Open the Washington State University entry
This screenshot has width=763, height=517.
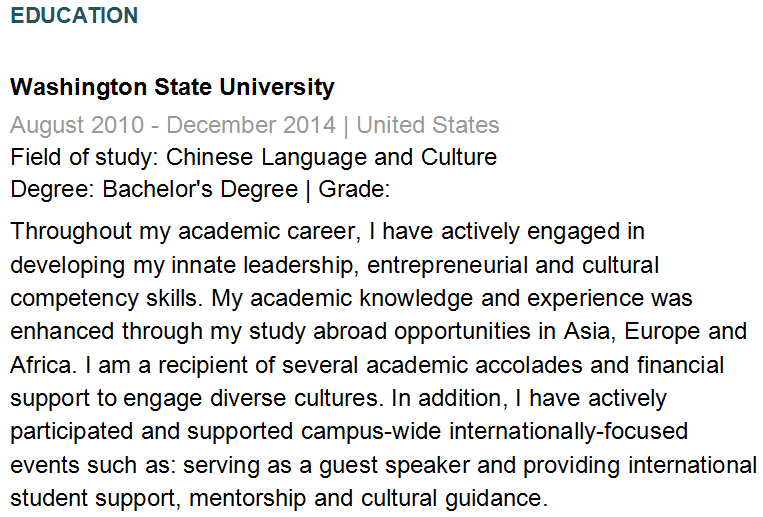(x=172, y=87)
